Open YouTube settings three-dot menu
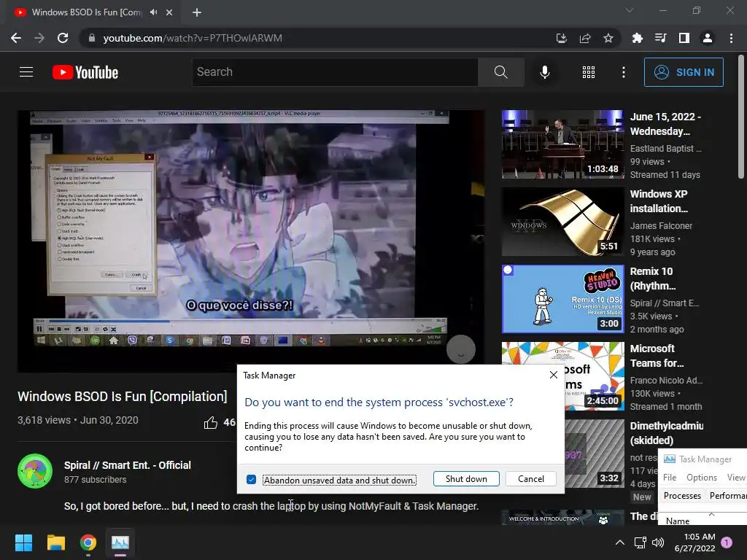The image size is (747, 560). tap(623, 72)
